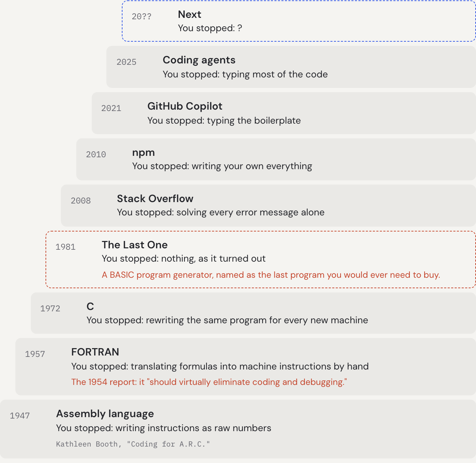Click "You stopped: typing the boilerplate"
476x463 pixels.
pyautogui.click(x=224, y=120)
